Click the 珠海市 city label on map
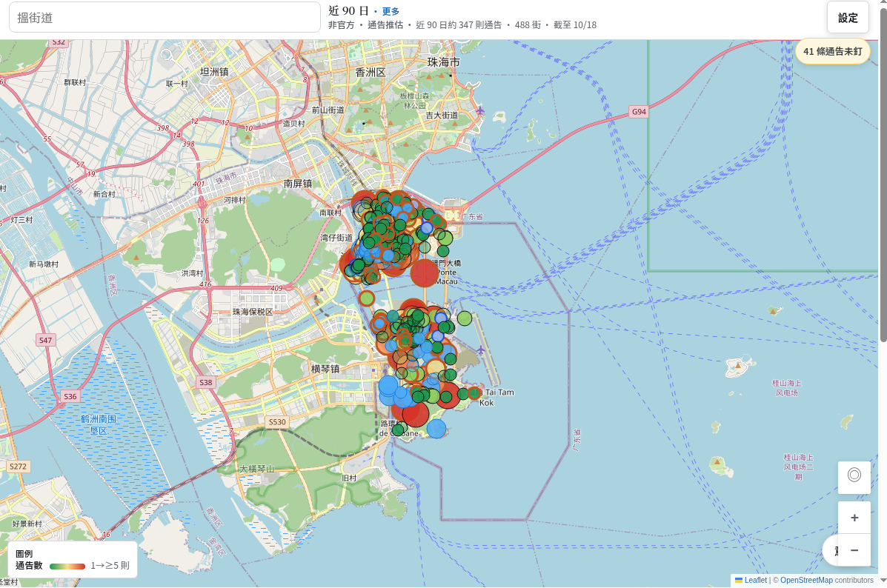 point(443,62)
